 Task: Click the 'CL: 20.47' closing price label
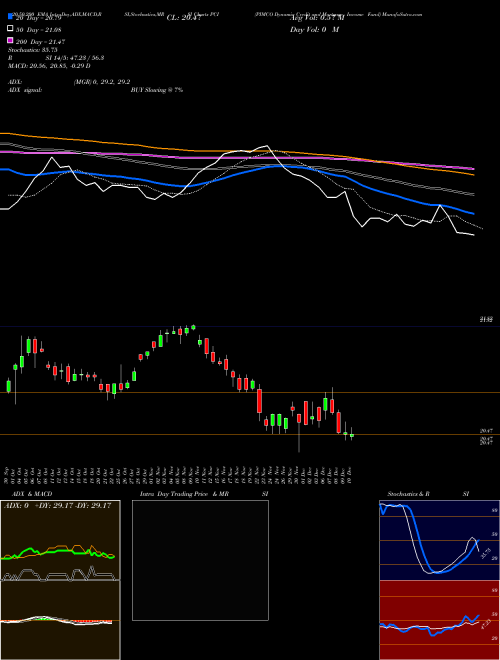click(x=184, y=18)
